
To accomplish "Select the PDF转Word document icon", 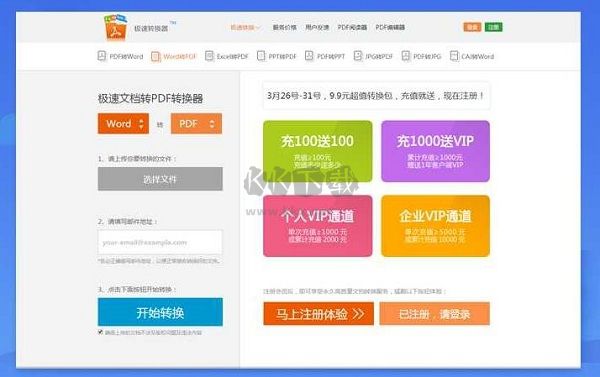I will point(102,56).
